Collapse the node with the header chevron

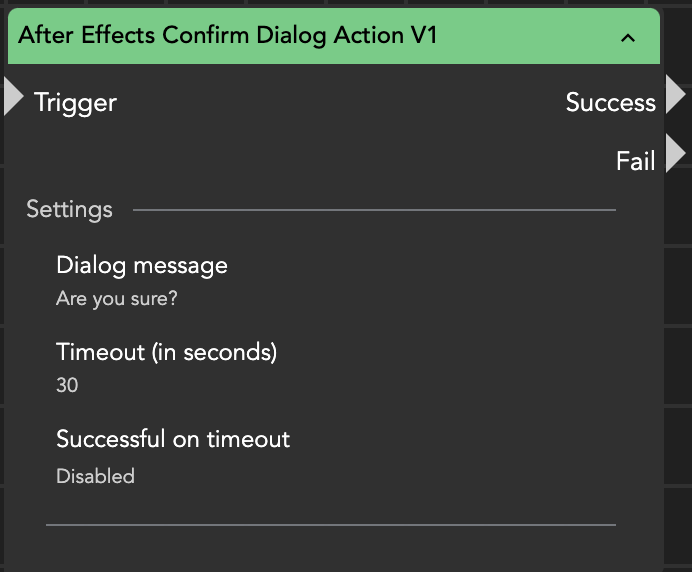628,38
